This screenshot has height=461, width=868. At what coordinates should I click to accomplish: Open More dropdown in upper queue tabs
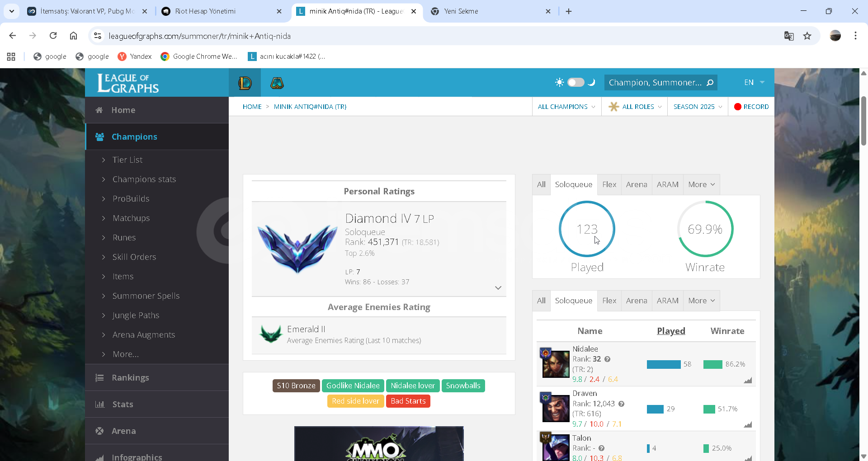click(x=702, y=184)
